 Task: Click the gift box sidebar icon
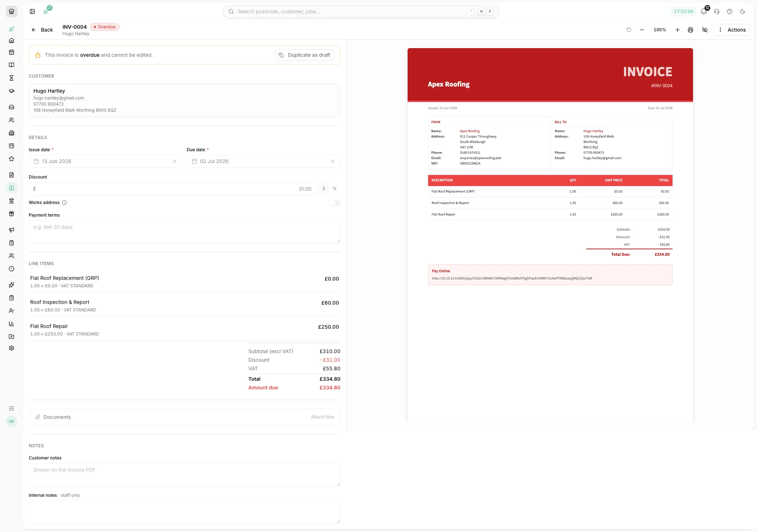click(x=12, y=214)
